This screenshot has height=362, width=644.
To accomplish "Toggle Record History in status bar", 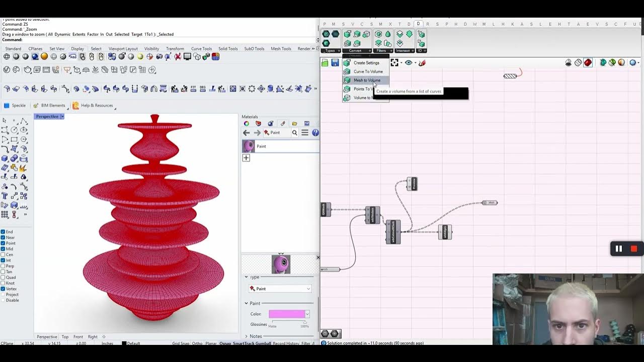I will click(286, 343).
